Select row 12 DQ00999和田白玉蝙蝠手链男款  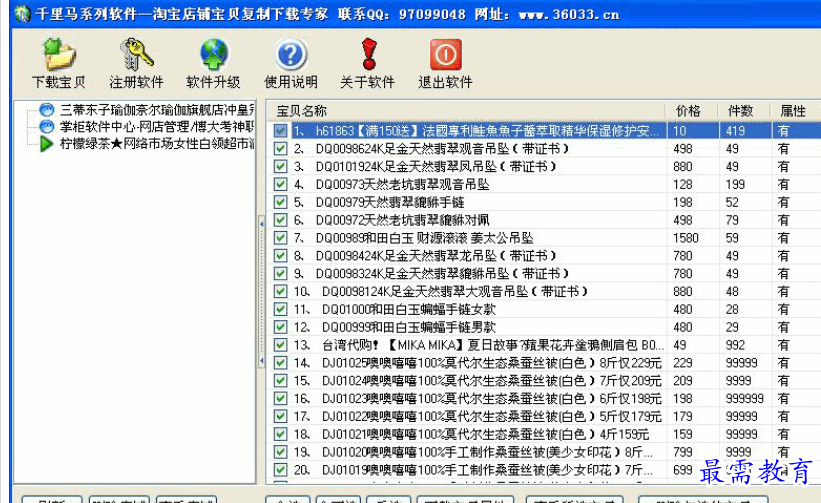545,327
